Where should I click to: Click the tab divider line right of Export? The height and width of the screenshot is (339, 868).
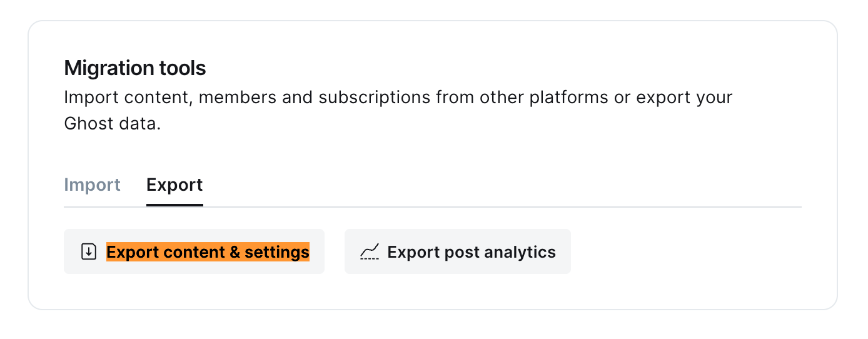[x=500, y=206]
